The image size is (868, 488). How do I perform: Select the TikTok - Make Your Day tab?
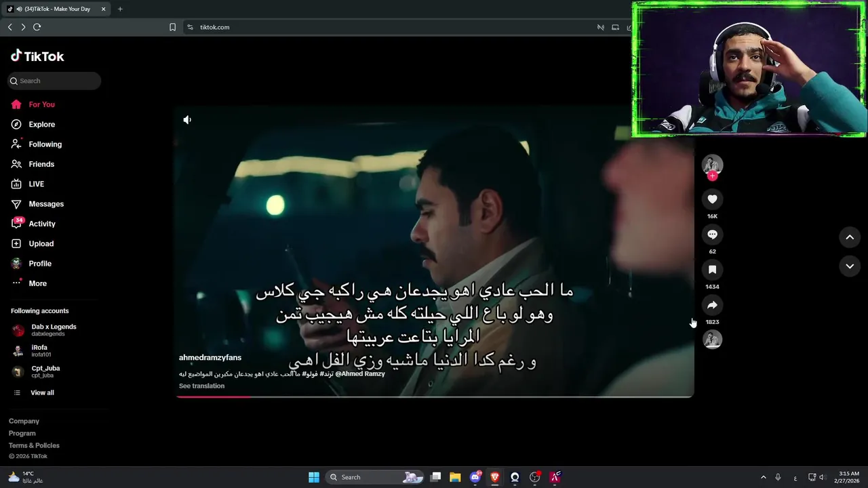click(x=57, y=9)
